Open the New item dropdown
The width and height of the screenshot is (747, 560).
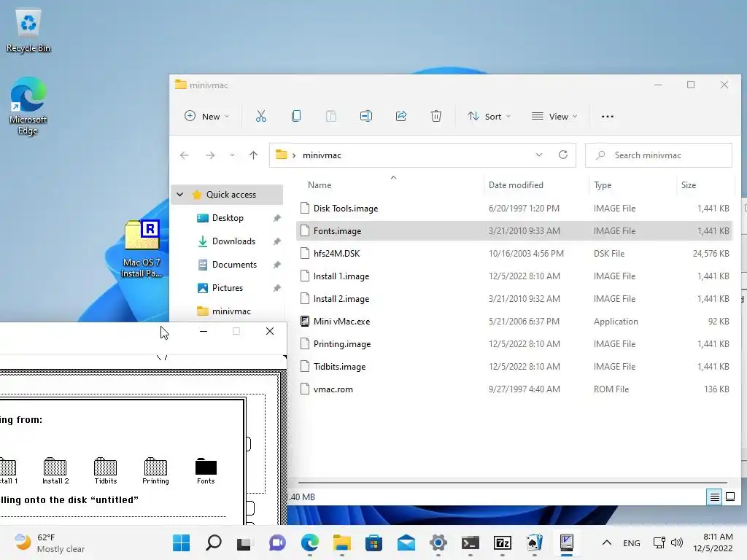(x=206, y=116)
